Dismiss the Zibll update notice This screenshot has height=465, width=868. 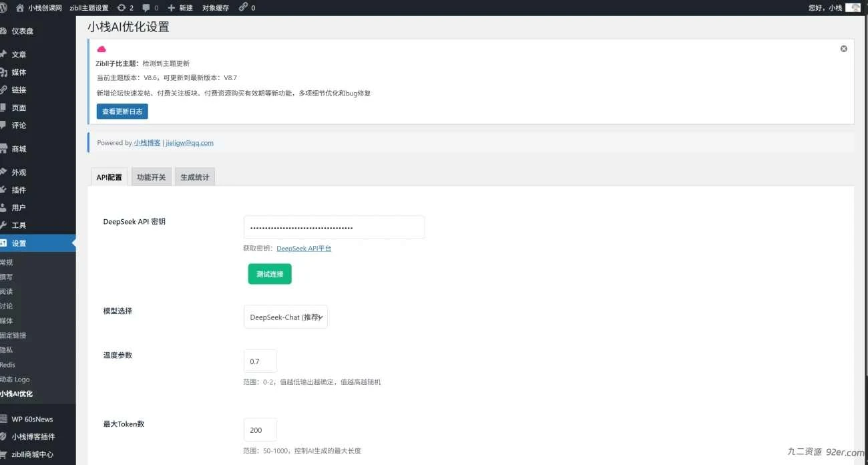[x=844, y=49]
